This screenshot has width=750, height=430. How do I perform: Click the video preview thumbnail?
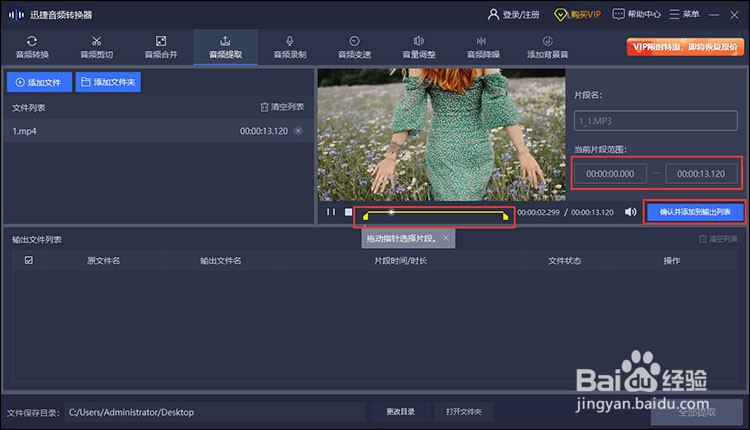(x=441, y=135)
